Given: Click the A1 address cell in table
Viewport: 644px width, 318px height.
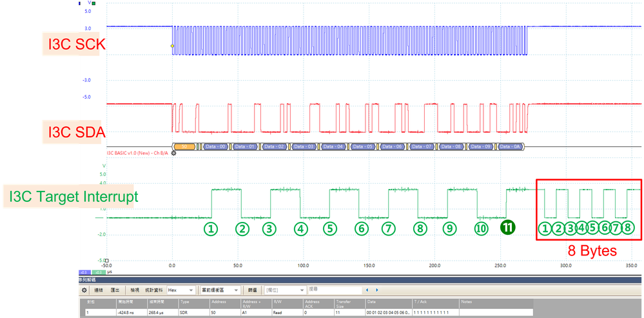Looking at the screenshot, I should (257, 313).
